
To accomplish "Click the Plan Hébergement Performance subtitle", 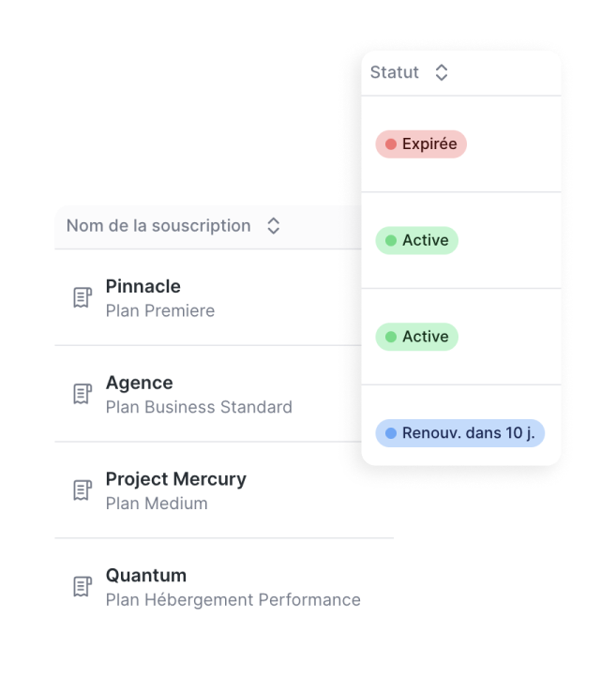I will click(x=233, y=600).
